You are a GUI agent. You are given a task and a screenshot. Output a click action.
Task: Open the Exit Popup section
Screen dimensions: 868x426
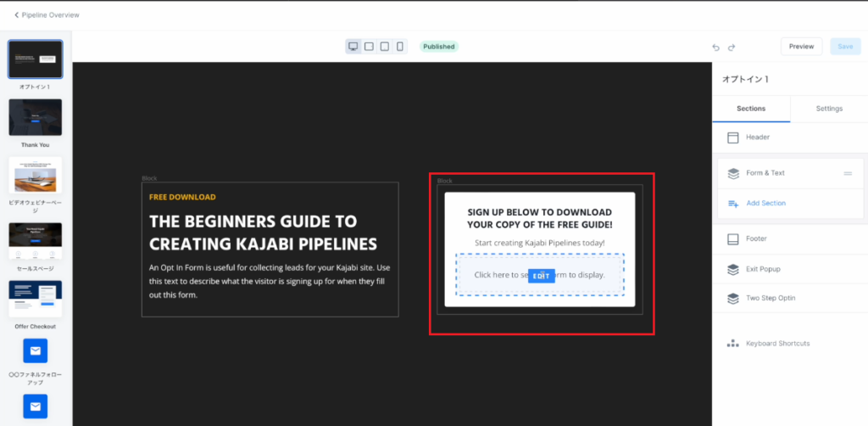(790, 269)
